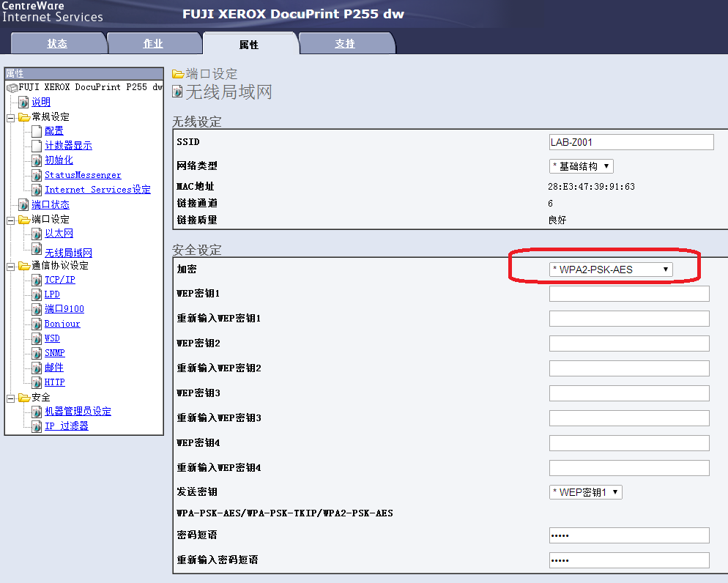Open the Internet Services设定 link
Viewport: 728px width, 583px height.
[x=97, y=190]
